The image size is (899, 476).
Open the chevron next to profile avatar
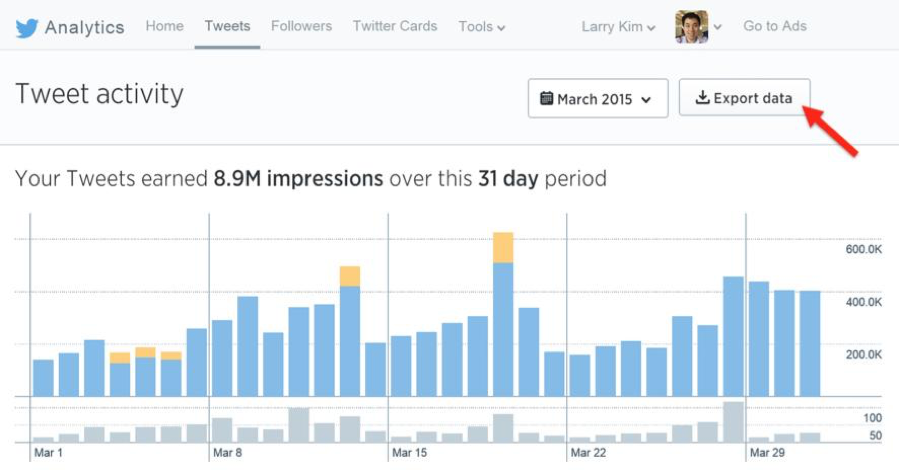point(718,28)
